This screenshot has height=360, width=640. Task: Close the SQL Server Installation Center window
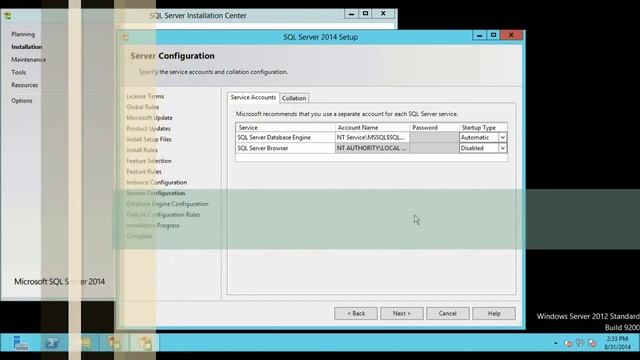[x=383, y=14]
